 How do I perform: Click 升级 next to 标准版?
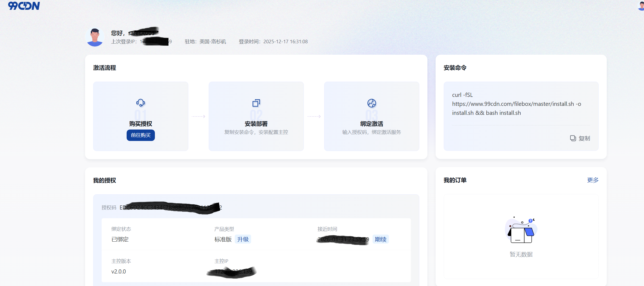click(x=243, y=239)
